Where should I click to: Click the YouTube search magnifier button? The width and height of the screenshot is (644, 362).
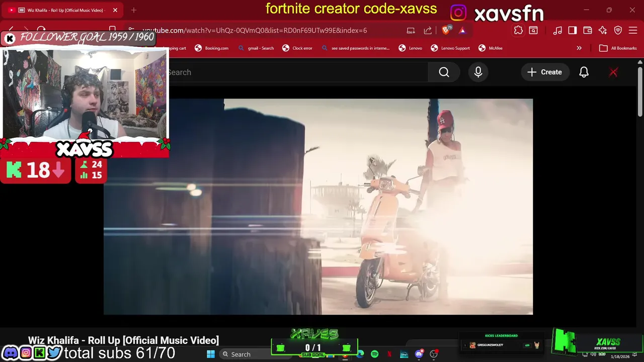[x=444, y=72]
